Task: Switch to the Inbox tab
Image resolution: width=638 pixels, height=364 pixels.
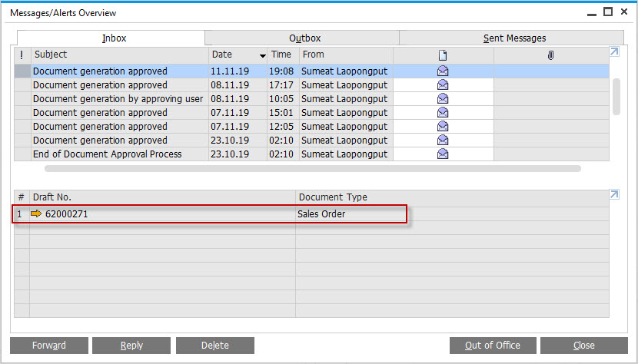Action: 111,38
